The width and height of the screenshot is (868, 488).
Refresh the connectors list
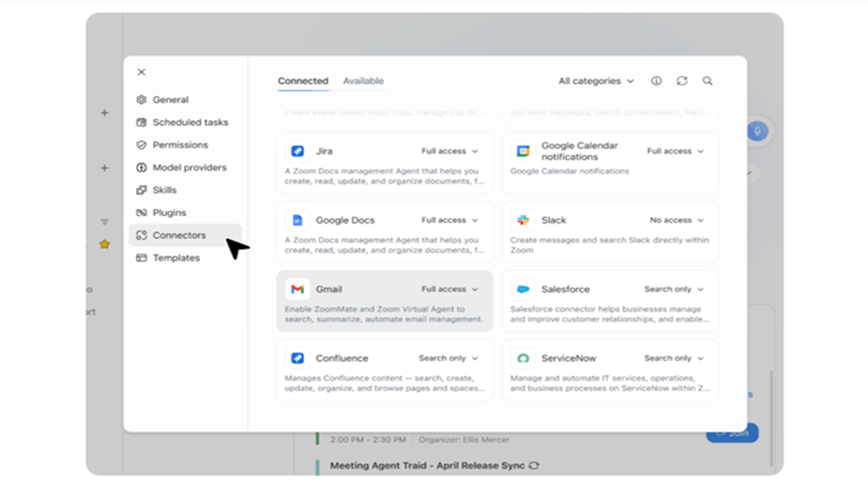pos(682,81)
